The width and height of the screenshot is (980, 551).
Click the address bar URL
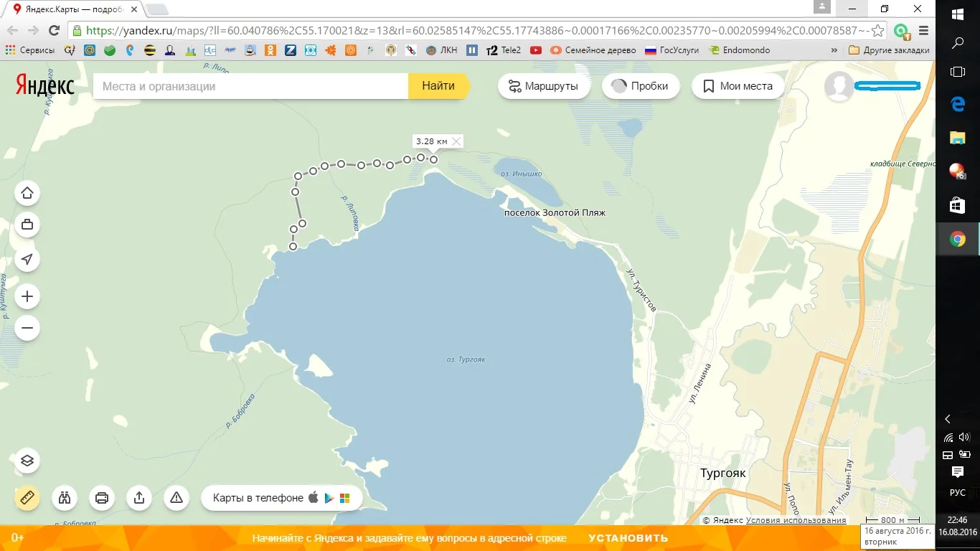(477, 31)
